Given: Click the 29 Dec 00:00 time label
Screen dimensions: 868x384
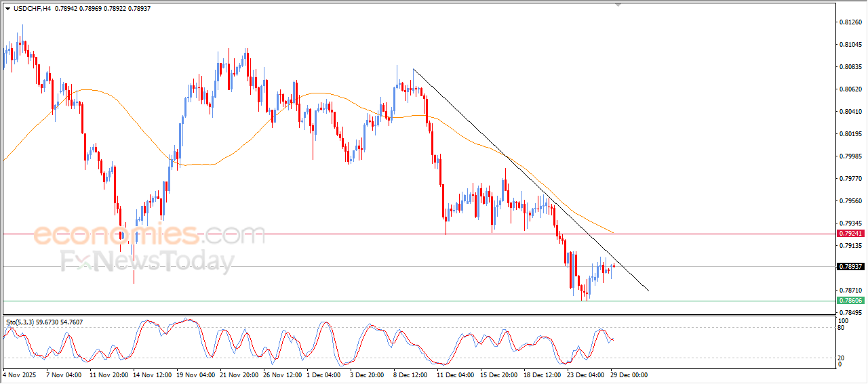Looking at the screenshot, I should coord(629,375).
